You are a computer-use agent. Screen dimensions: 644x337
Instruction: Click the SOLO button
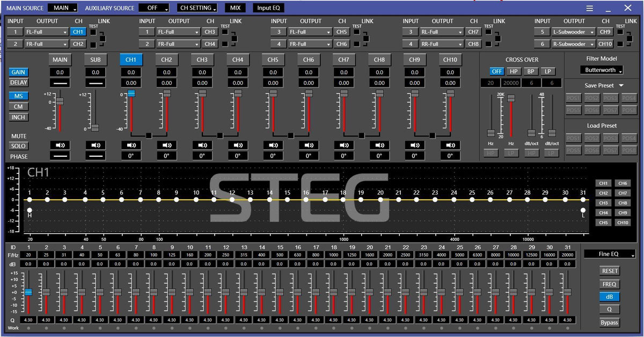click(19, 146)
